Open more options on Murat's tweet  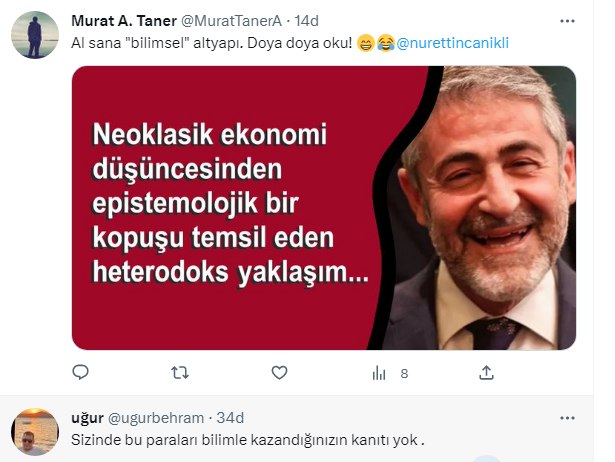tap(567, 21)
